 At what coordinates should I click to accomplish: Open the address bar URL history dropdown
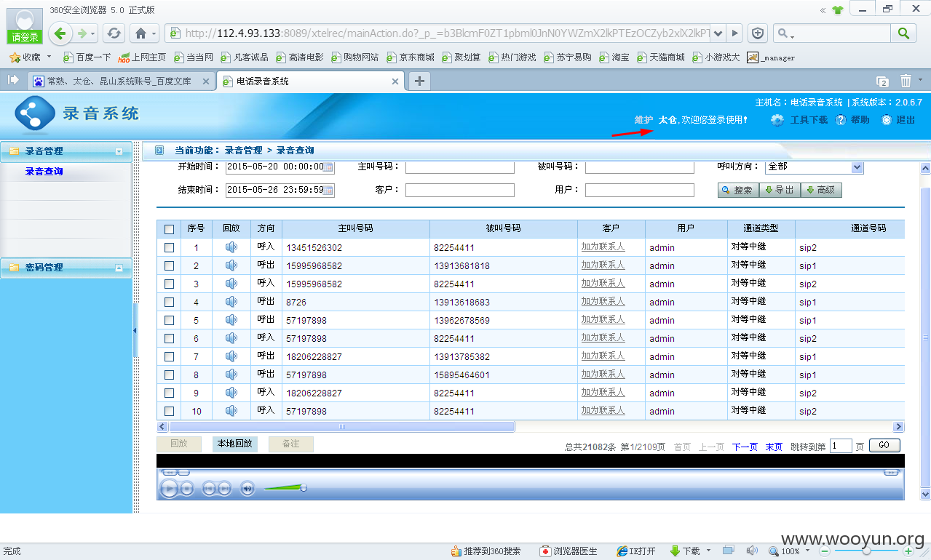pyautogui.click(x=718, y=33)
